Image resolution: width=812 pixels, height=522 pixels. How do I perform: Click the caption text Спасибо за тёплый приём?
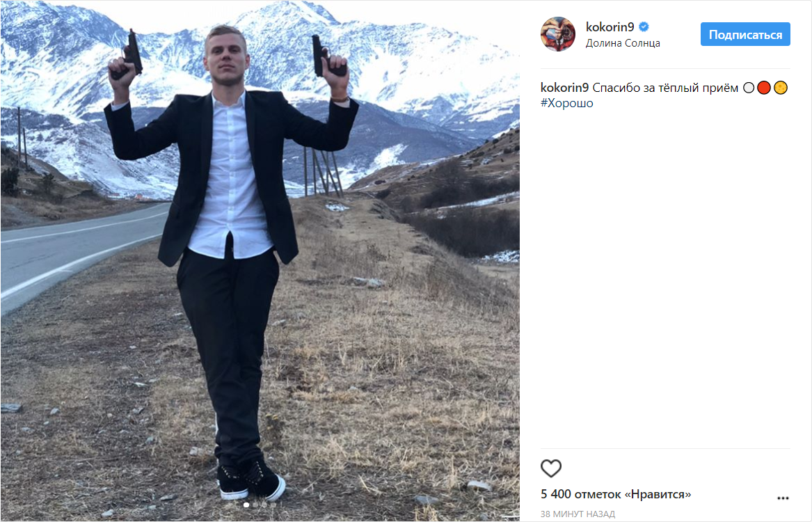click(x=665, y=88)
